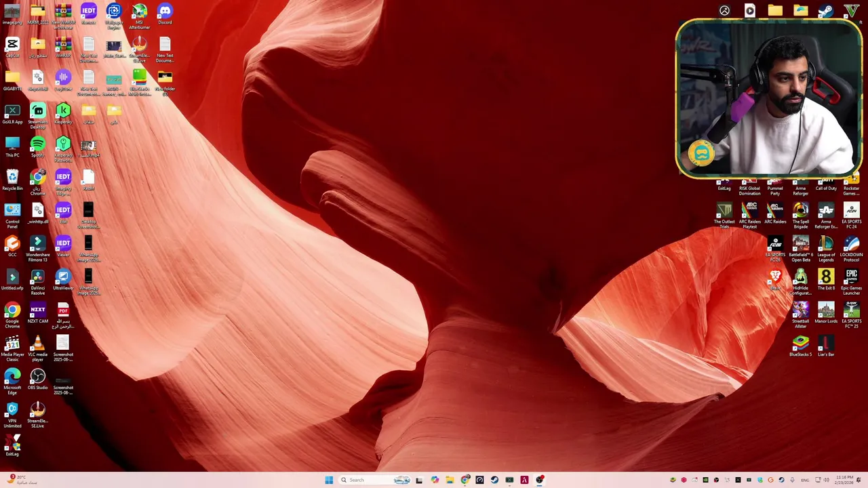Screen dimensions: 868x488
Task: Open the ARC Raiders Playtest shortcut
Action: click(750, 216)
